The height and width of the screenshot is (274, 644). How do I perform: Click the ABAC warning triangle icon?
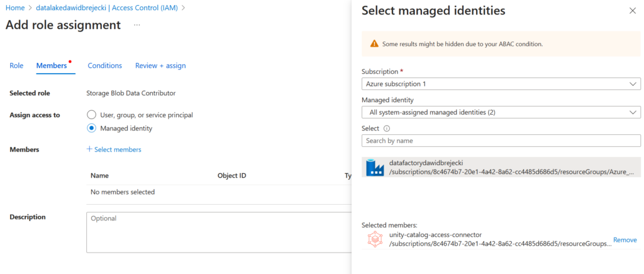[374, 44]
